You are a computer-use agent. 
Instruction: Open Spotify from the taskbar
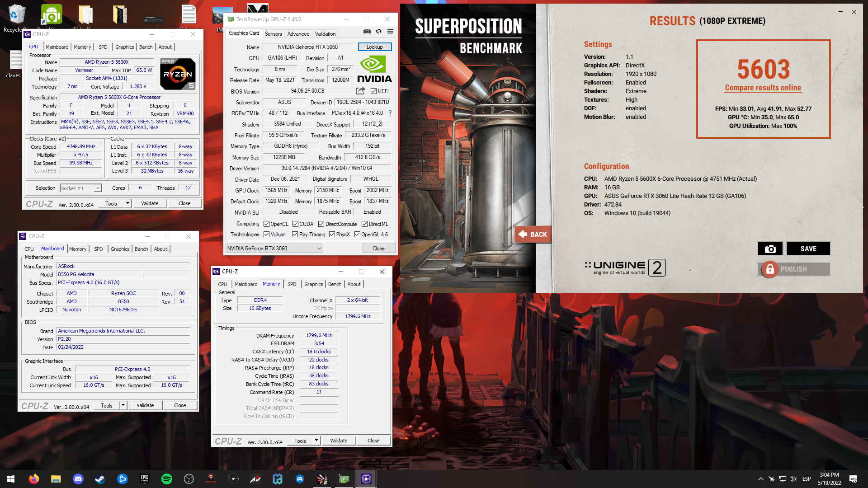tap(166, 479)
